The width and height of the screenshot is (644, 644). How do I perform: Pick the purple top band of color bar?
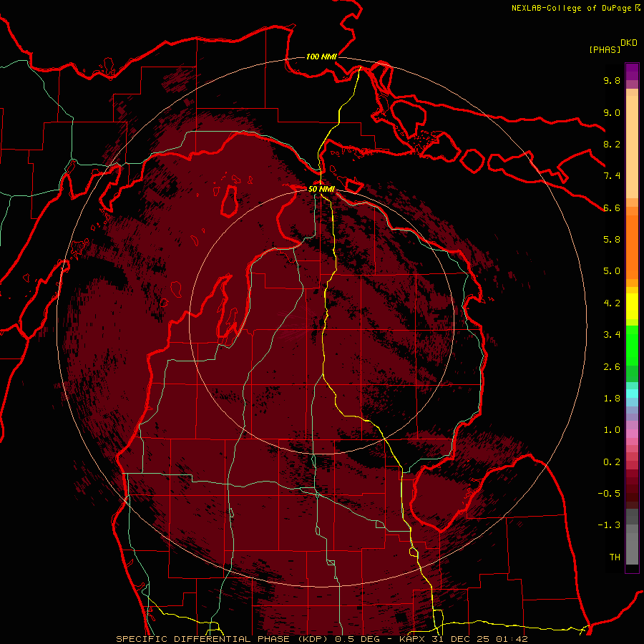click(x=632, y=72)
